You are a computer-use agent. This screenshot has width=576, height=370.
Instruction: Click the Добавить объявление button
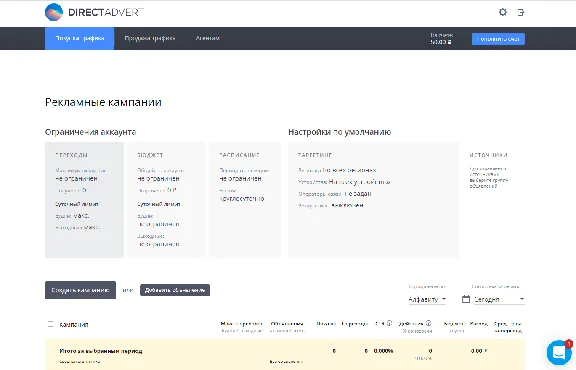tap(175, 290)
